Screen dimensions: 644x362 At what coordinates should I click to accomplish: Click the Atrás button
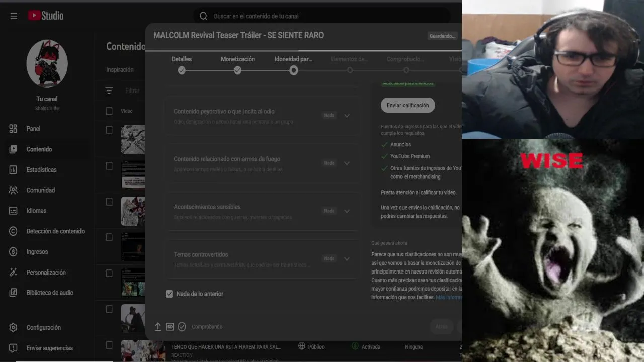441,327
